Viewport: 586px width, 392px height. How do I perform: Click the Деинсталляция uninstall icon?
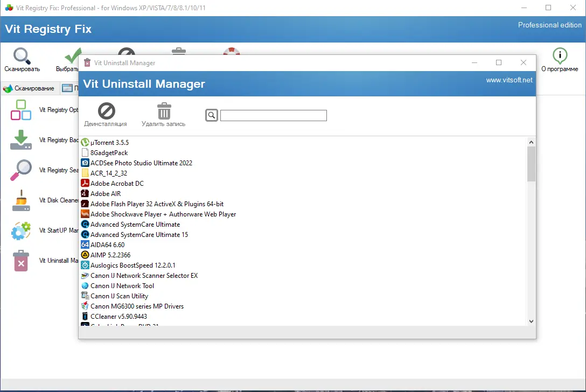107,111
